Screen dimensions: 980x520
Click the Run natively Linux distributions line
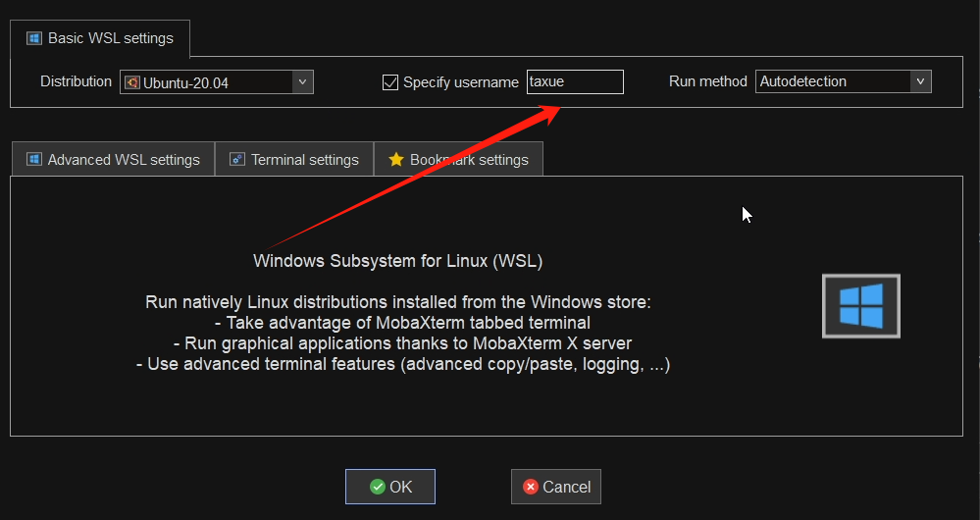coord(398,302)
